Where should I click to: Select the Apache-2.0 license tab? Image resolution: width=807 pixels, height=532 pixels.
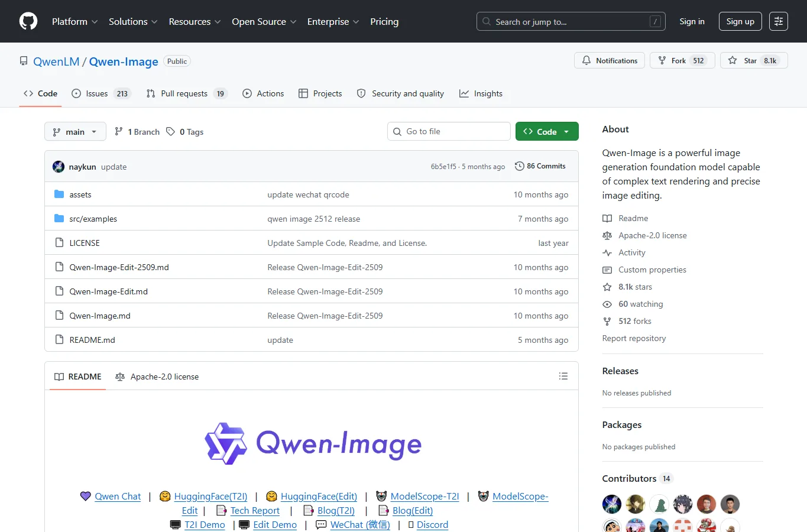[x=157, y=377]
